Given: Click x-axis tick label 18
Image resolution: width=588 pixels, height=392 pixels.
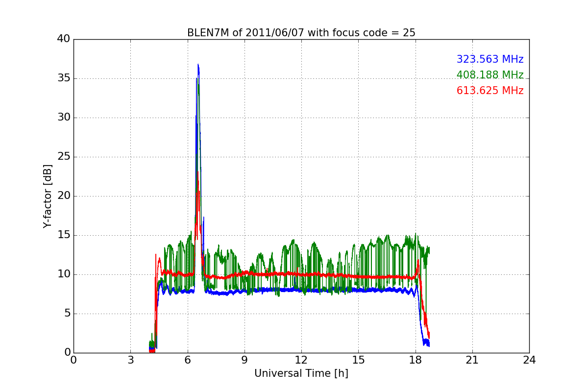Looking at the screenshot, I should (416, 360).
